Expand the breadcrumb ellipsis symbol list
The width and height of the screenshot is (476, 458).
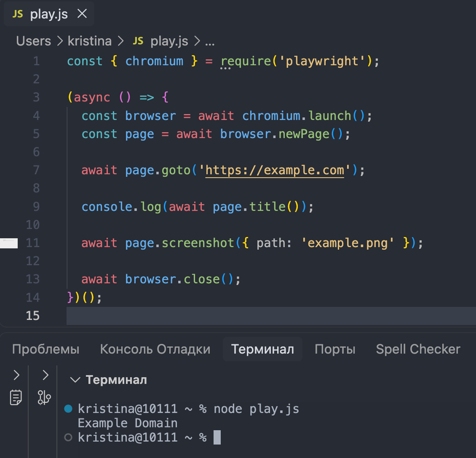point(210,43)
